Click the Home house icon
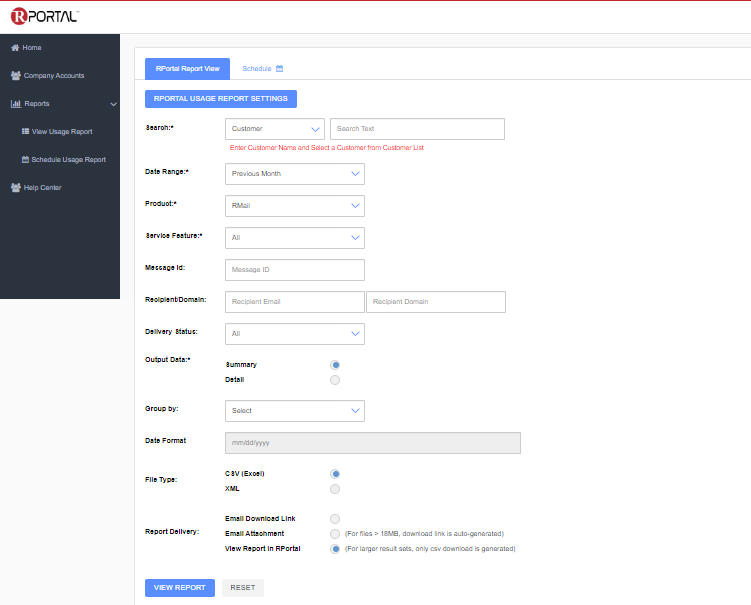The height and width of the screenshot is (605, 751). 15,48
